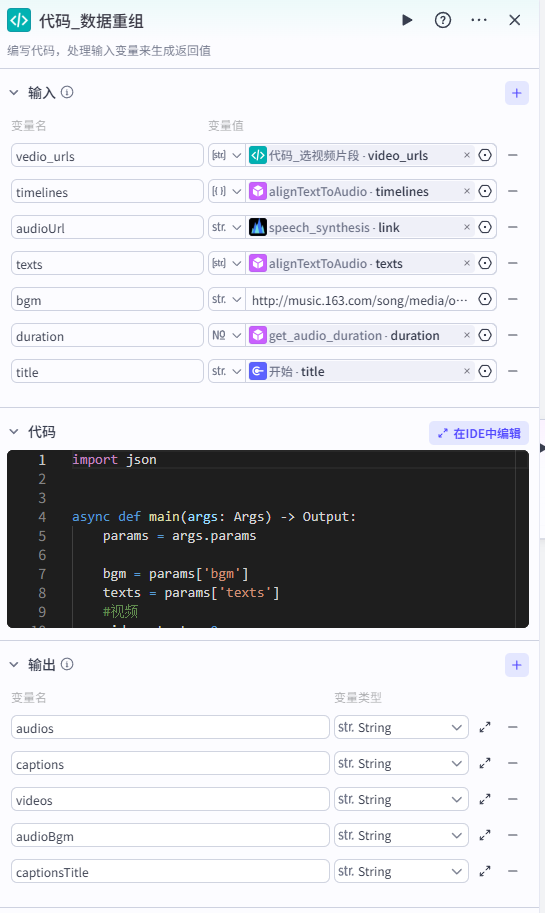
Task: Open variable selector for timelines row
Action: pyautogui.click(x=485, y=192)
